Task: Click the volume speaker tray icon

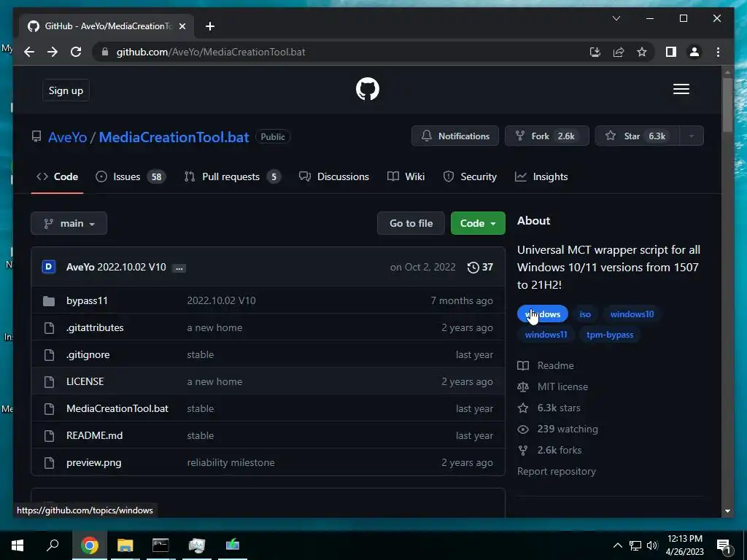Action: point(652,545)
